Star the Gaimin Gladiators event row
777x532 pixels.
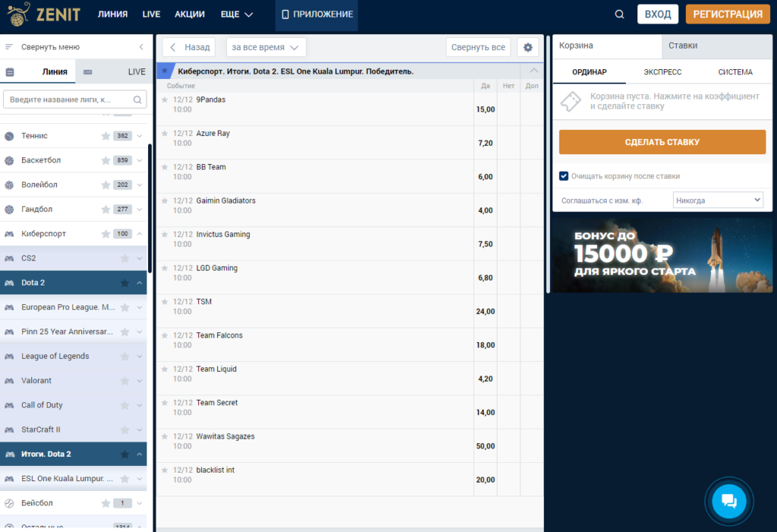pyautogui.click(x=165, y=201)
